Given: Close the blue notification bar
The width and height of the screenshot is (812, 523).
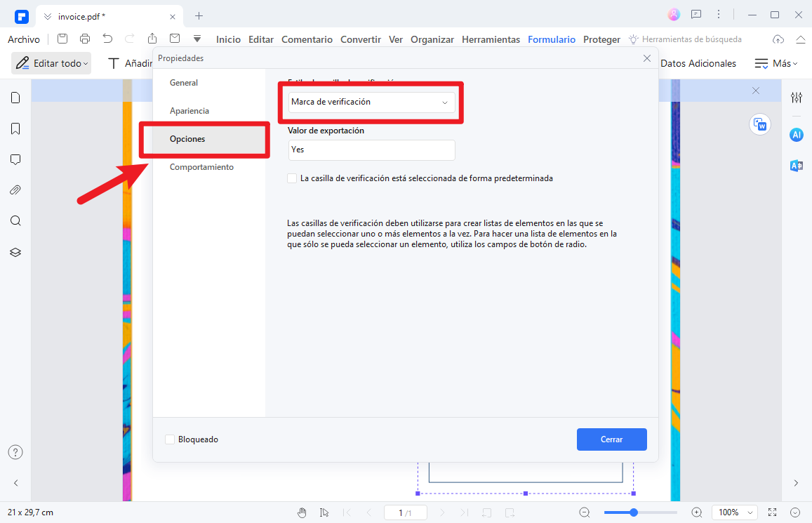Looking at the screenshot, I should point(756,91).
